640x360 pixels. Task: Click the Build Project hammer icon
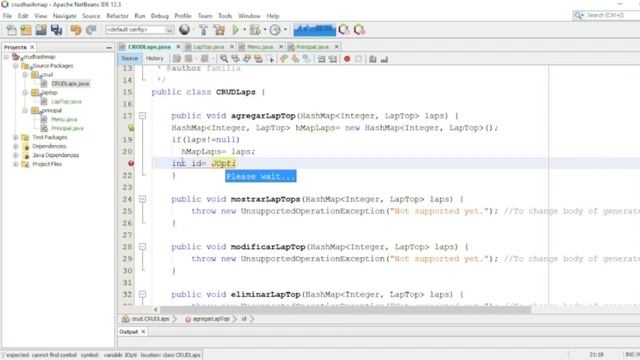point(203,30)
